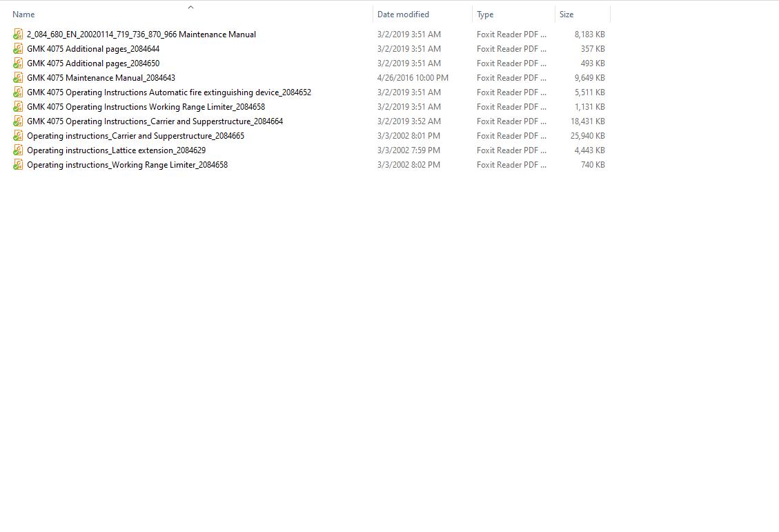Select file GMK 4075 Additional pages_2084650
This screenshot has height=532, width=779.
pyautogui.click(x=93, y=63)
